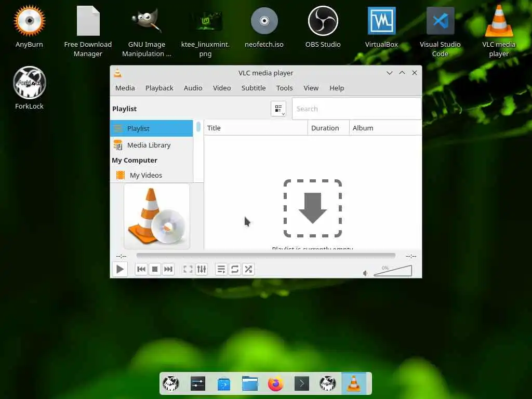Maximize the VLC window
Viewport: 532px width, 399px height.
pos(402,73)
